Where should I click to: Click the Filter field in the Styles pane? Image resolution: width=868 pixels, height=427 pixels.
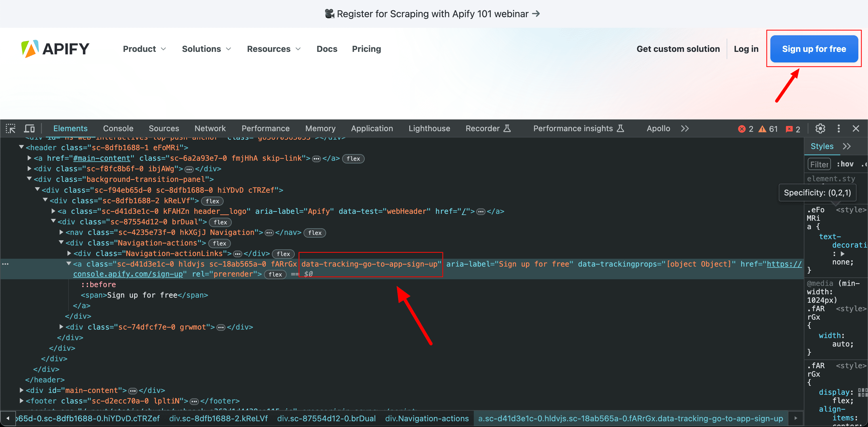tap(819, 164)
